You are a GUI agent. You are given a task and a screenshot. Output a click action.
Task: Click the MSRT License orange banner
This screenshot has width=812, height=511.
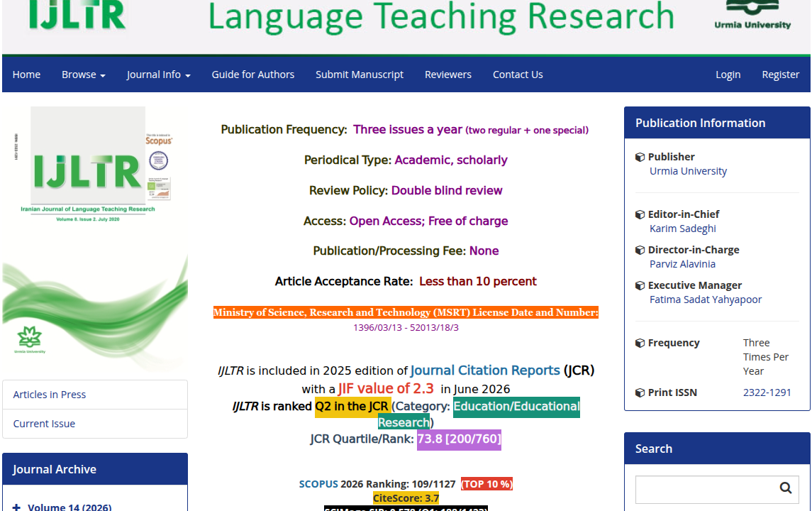click(x=406, y=312)
